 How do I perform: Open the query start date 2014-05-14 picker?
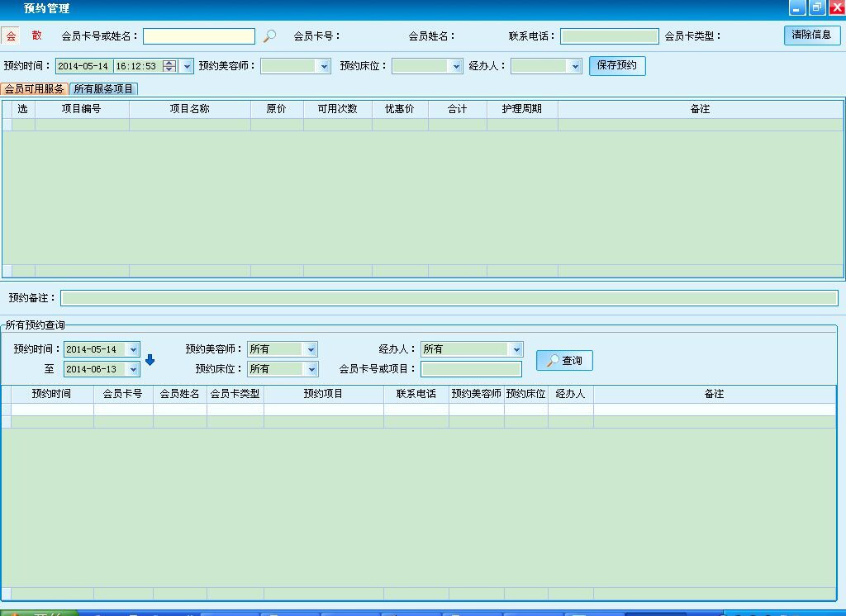(133, 349)
